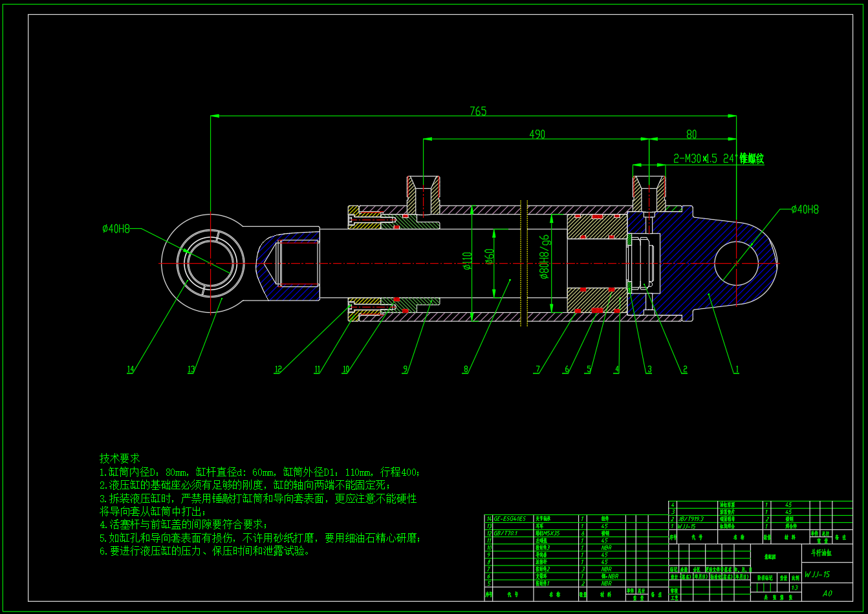
Task: Select the 490 dimension text
Action: 537,134
